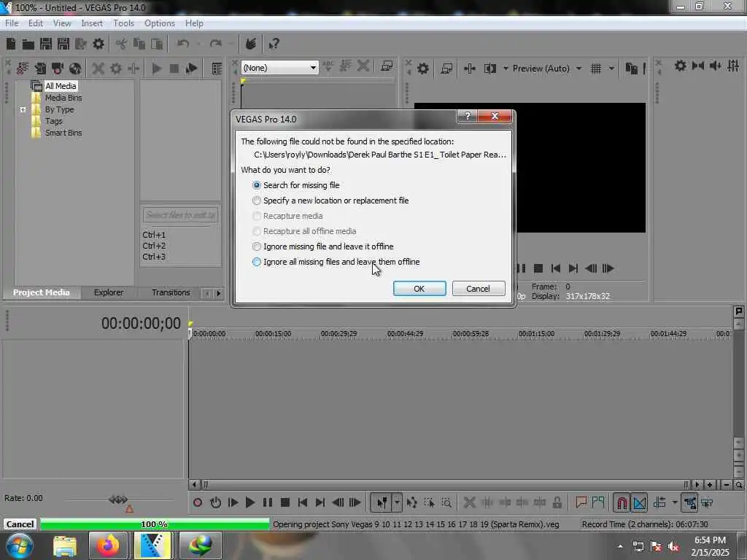The height and width of the screenshot is (560, 747).
Task: Start preview of selected media in Project Media
Action: [157, 69]
